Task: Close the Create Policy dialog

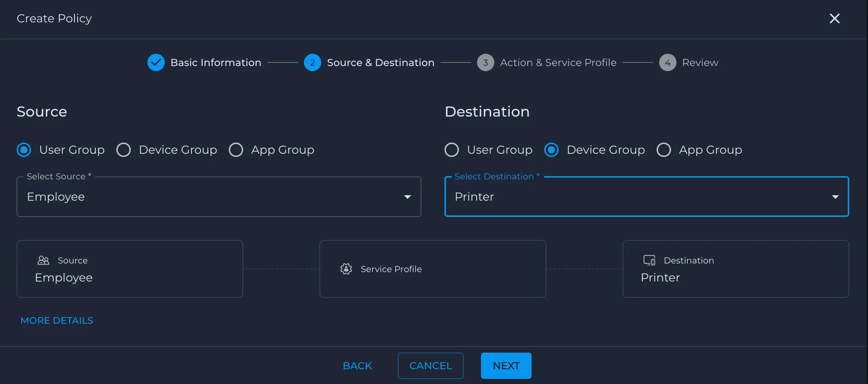Action: 834,18
